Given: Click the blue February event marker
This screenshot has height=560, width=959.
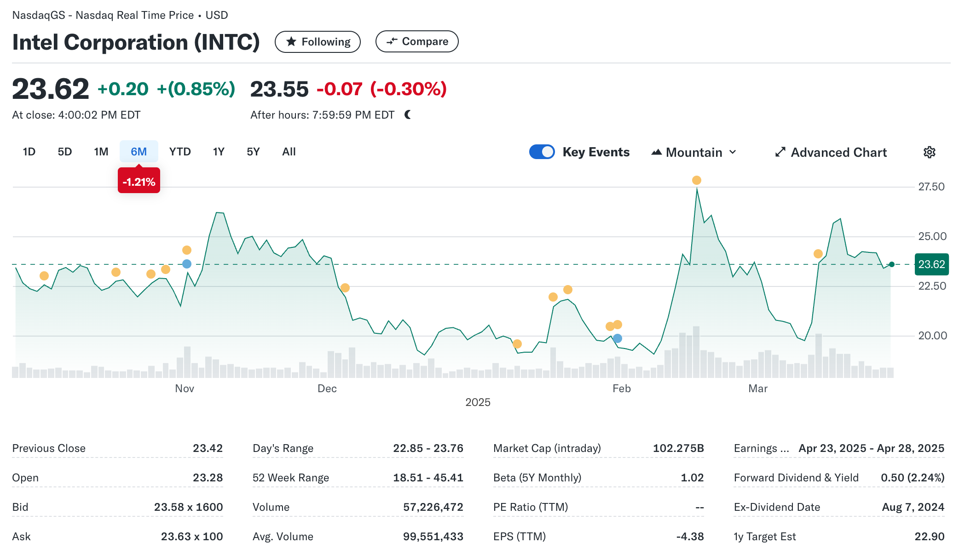Looking at the screenshot, I should pos(618,338).
